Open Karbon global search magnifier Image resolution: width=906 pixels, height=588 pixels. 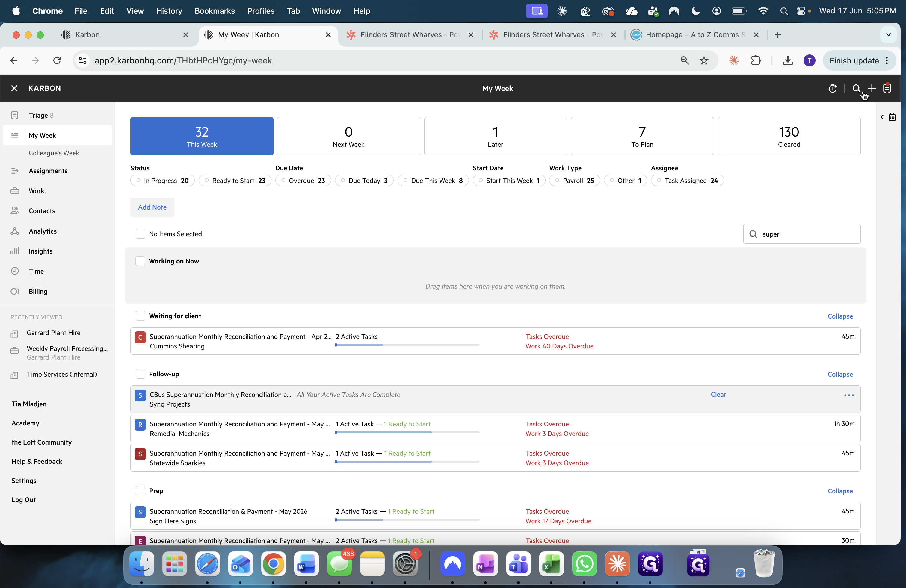pos(856,88)
